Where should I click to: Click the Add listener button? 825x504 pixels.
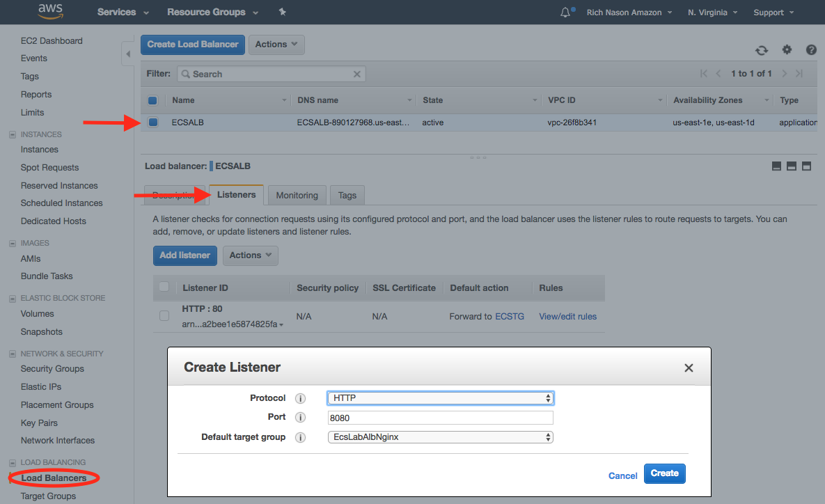click(x=184, y=255)
